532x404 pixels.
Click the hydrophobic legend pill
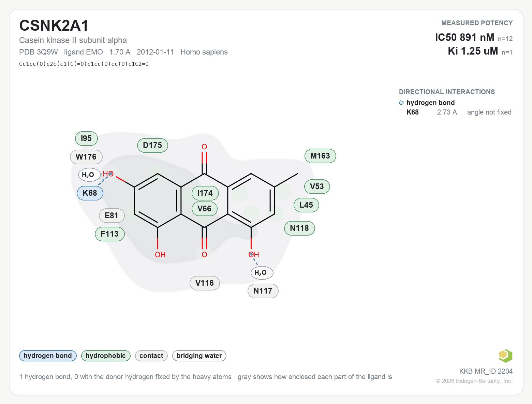(106, 356)
